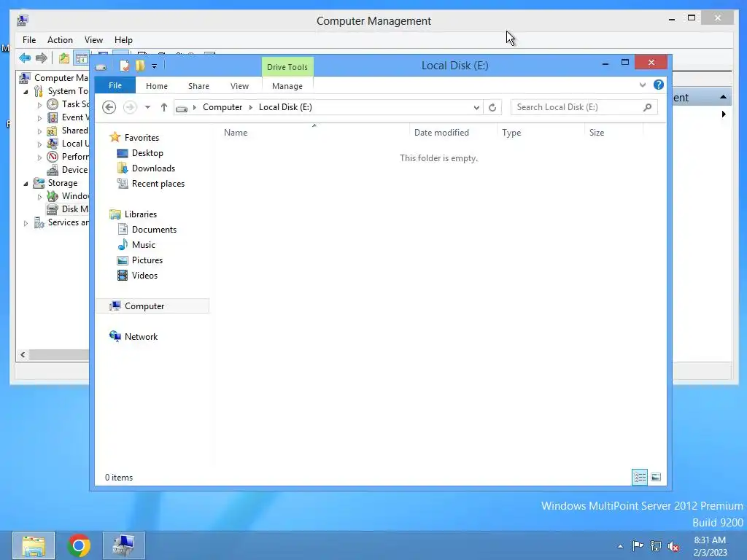
Task: Open the Explorer Help icon
Action: [x=659, y=85]
